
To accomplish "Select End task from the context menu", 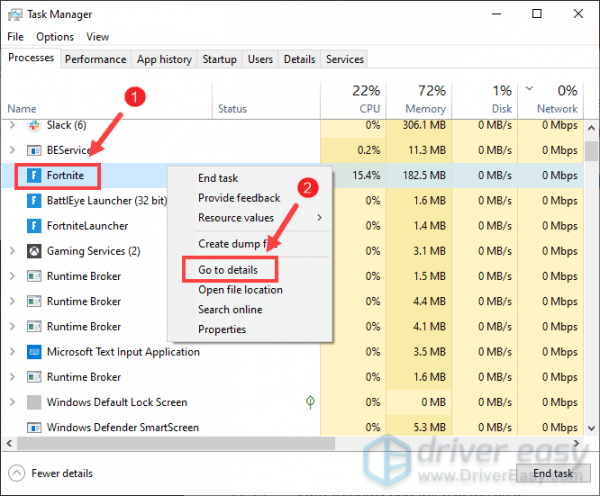I will 219,178.
